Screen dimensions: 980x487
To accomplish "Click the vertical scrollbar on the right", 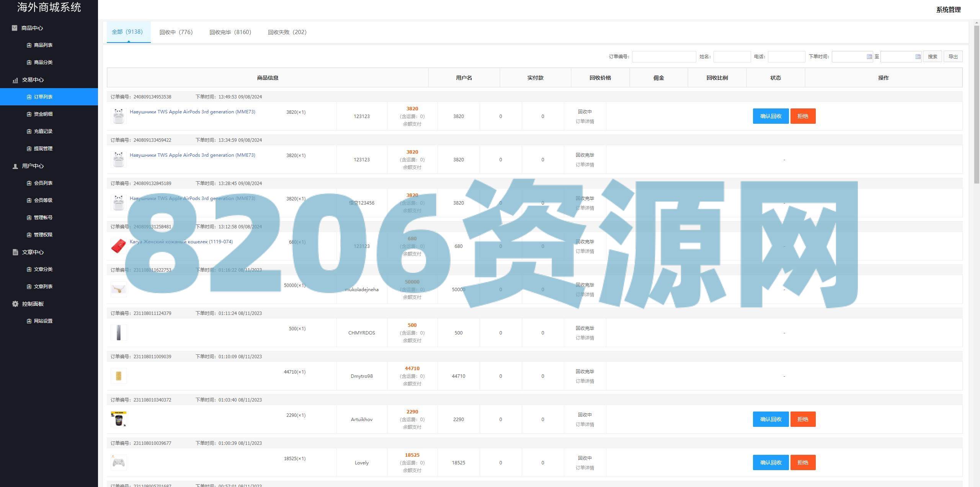I will (x=976, y=103).
